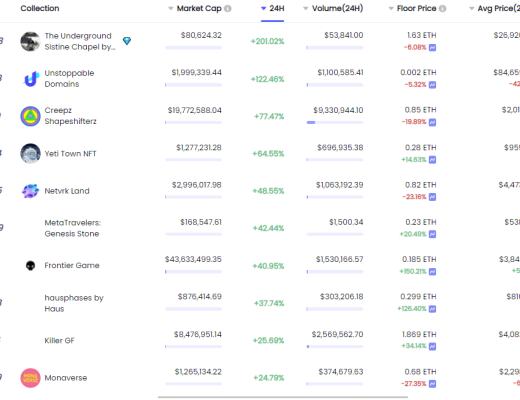Viewport: 520px width, 400px height.
Task: Open floor price chart icon for Netvrk Land
Action: pos(432,197)
